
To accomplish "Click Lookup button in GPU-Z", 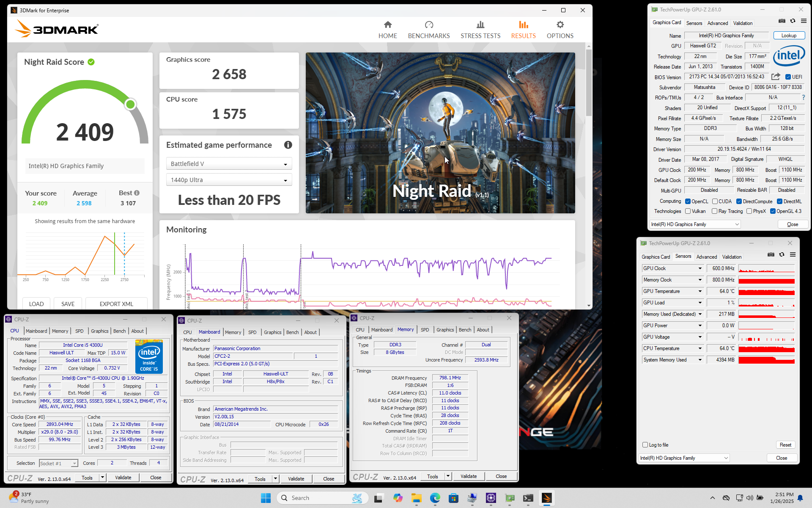I will click(789, 36).
